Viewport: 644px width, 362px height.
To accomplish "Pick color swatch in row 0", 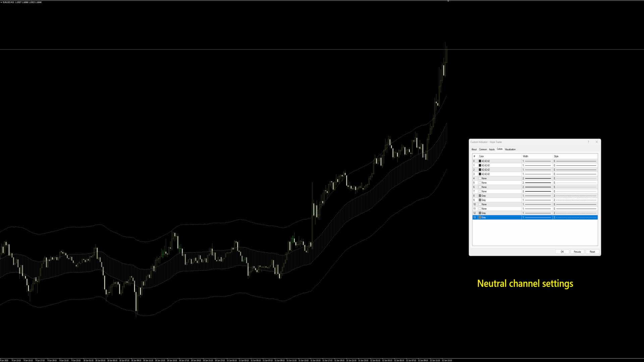I will [x=480, y=161].
